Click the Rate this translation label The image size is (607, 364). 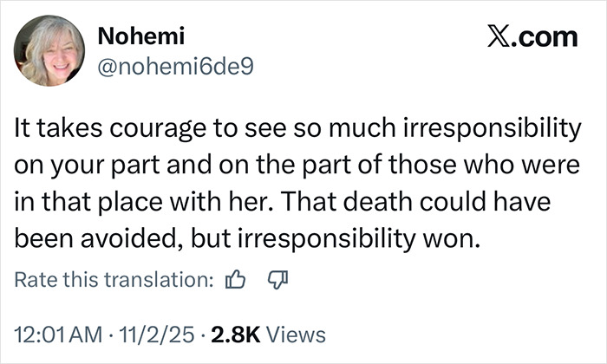point(114,280)
